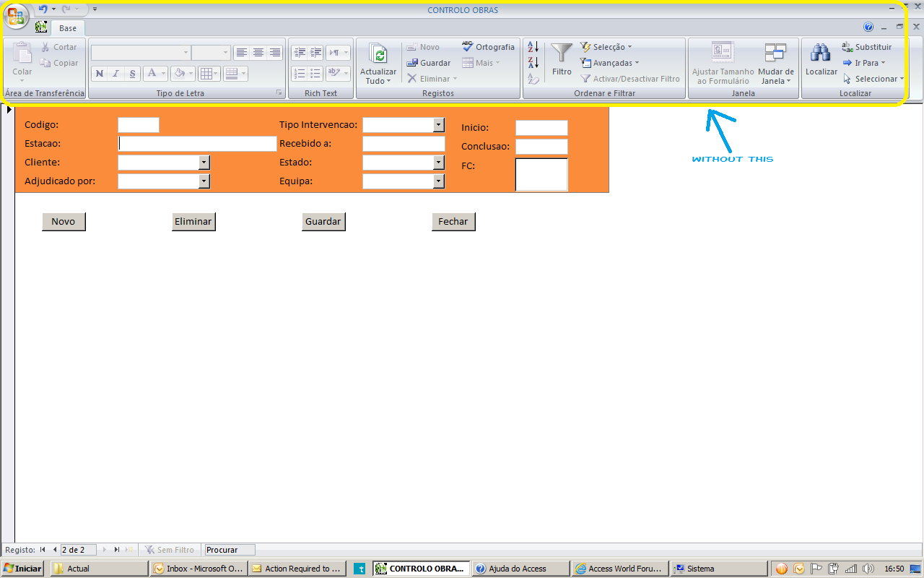This screenshot has height=578, width=924.
Task: Open the Seleccionar dropdown
Action: click(x=873, y=79)
